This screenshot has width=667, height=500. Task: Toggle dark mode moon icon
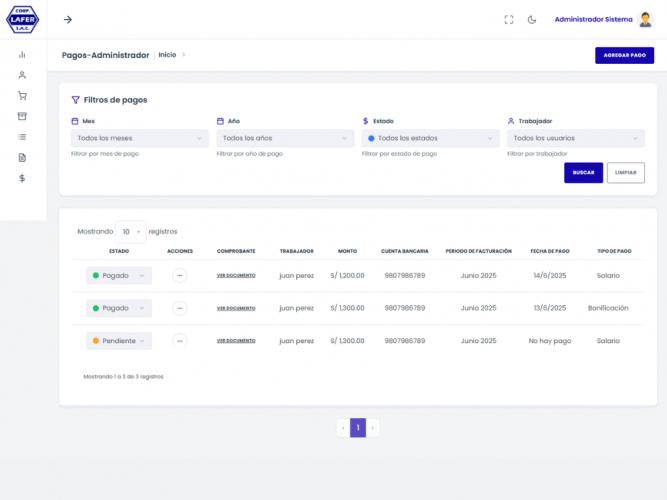click(532, 20)
